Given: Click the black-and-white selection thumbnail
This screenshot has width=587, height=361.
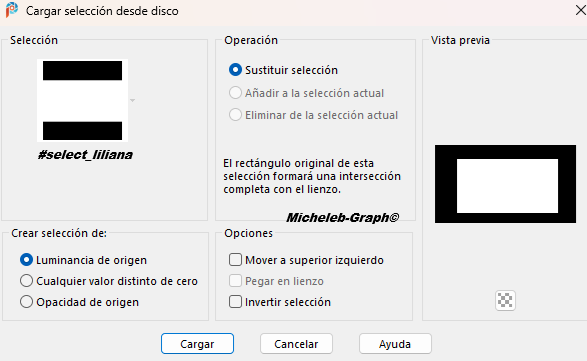Looking at the screenshot, I should 82,100.
